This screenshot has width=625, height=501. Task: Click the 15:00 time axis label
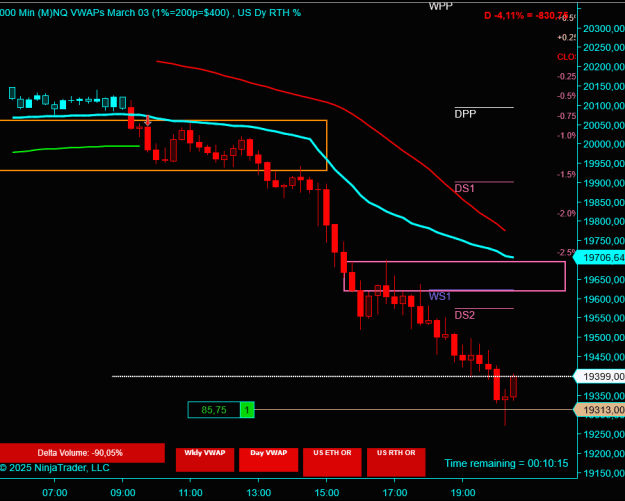tap(326, 493)
